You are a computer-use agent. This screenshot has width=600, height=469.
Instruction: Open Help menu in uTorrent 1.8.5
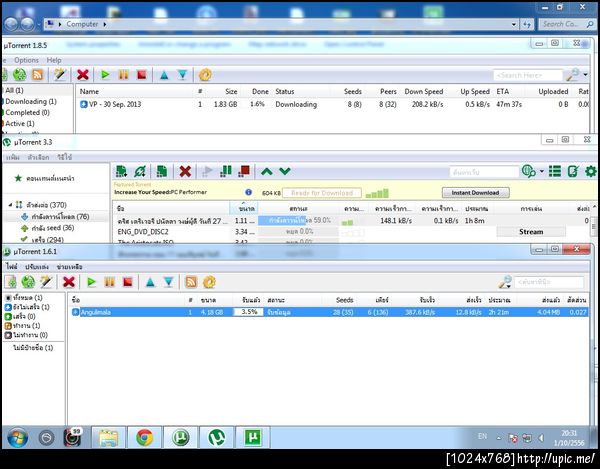pyautogui.click(x=54, y=60)
